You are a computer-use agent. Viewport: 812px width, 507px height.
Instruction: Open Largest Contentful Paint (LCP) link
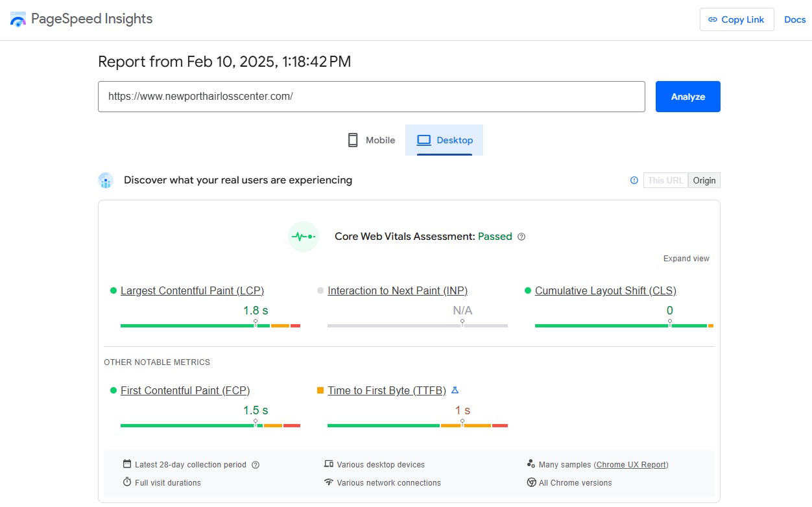point(192,291)
